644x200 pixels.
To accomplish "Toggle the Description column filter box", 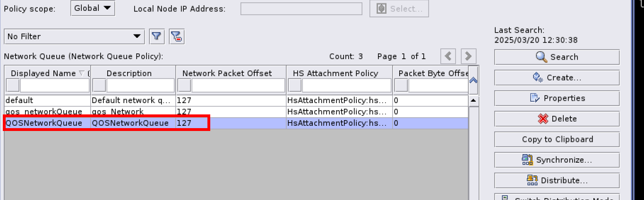I will pos(99,85).
